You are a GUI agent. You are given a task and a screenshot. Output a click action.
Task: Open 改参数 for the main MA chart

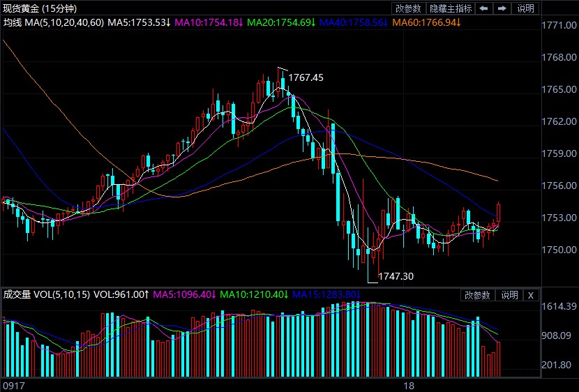(x=408, y=8)
